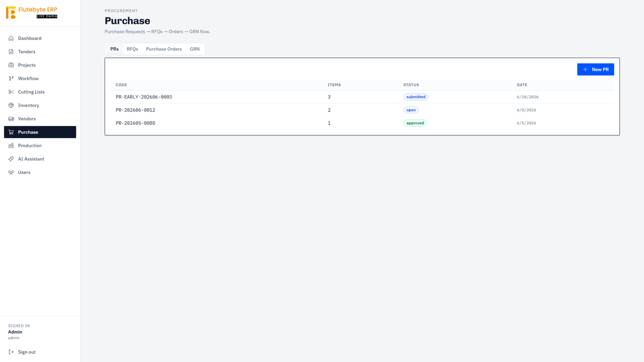The width and height of the screenshot is (644, 362).
Task: Click date 6/5/2026
Action: 526,123
